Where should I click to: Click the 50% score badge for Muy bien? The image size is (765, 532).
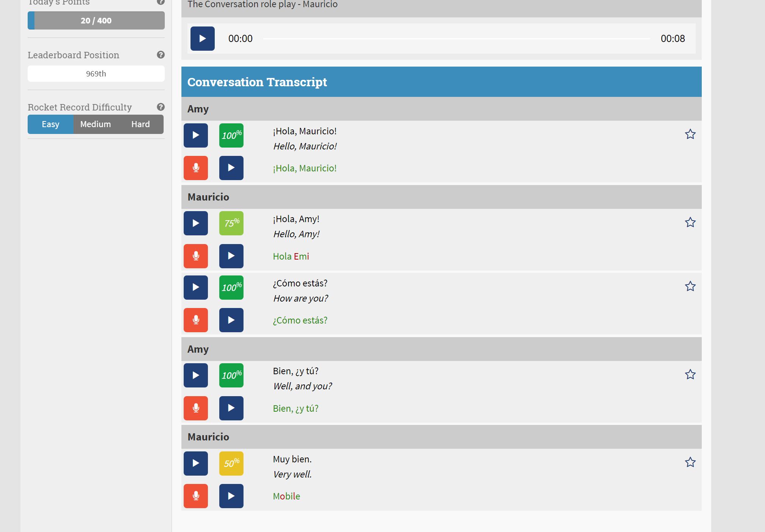(x=231, y=464)
